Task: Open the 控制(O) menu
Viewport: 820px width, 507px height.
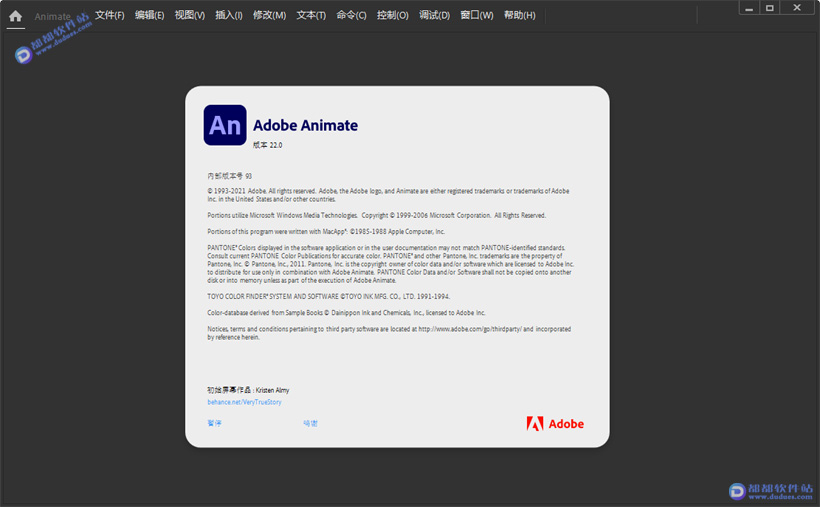Action: coord(393,16)
